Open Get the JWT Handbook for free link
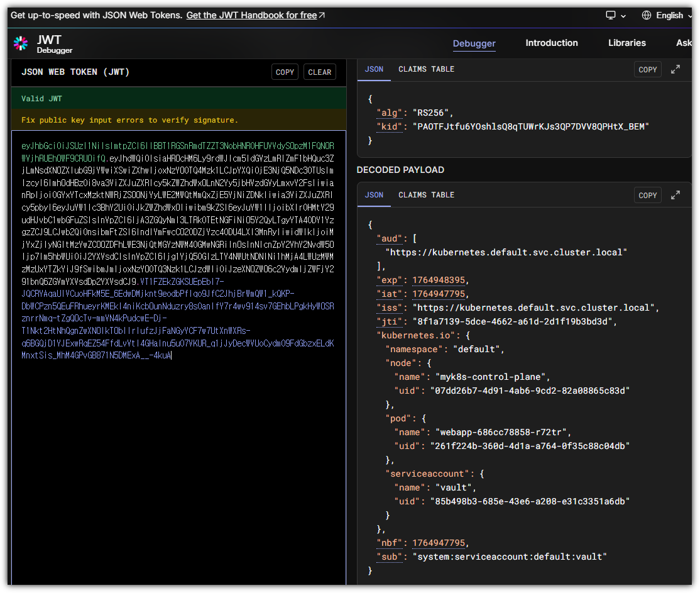The image size is (700, 593). tap(255, 15)
